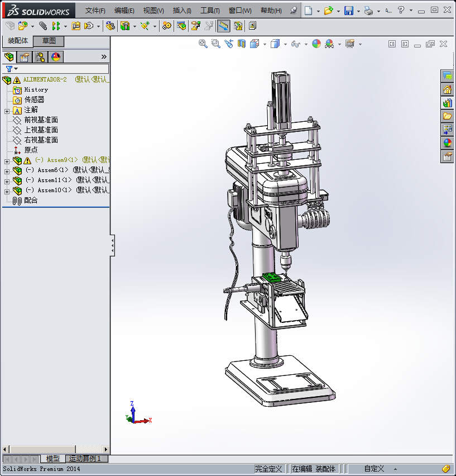Open the PropertyManager panel tab

[x=24, y=56]
